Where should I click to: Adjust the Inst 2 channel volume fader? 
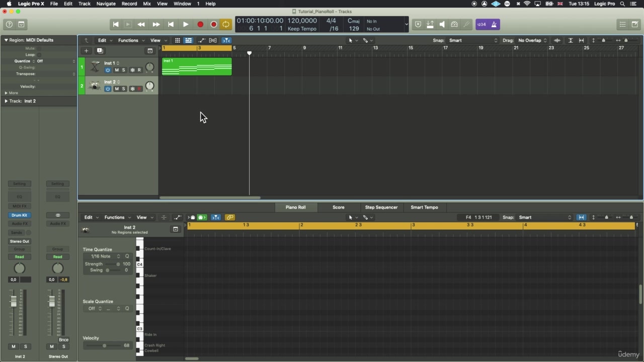point(14,301)
